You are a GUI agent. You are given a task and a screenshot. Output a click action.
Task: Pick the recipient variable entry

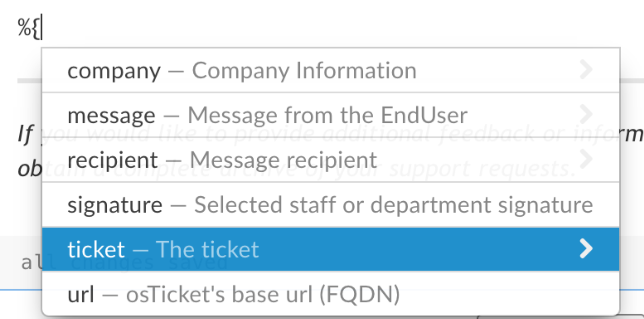click(x=113, y=160)
